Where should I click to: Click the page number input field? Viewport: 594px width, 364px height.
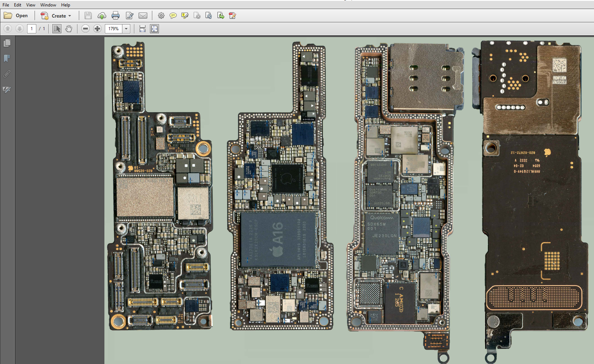coord(32,29)
